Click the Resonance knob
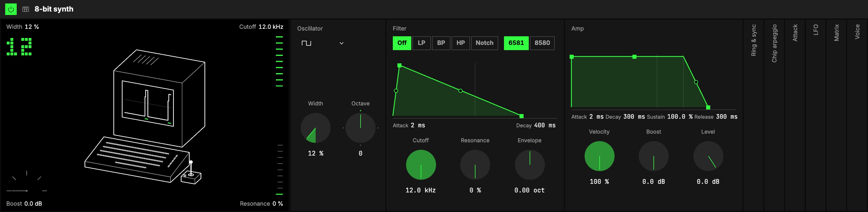Image resolution: width=868 pixels, height=212 pixels. pyautogui.click(x=475, y=164)
